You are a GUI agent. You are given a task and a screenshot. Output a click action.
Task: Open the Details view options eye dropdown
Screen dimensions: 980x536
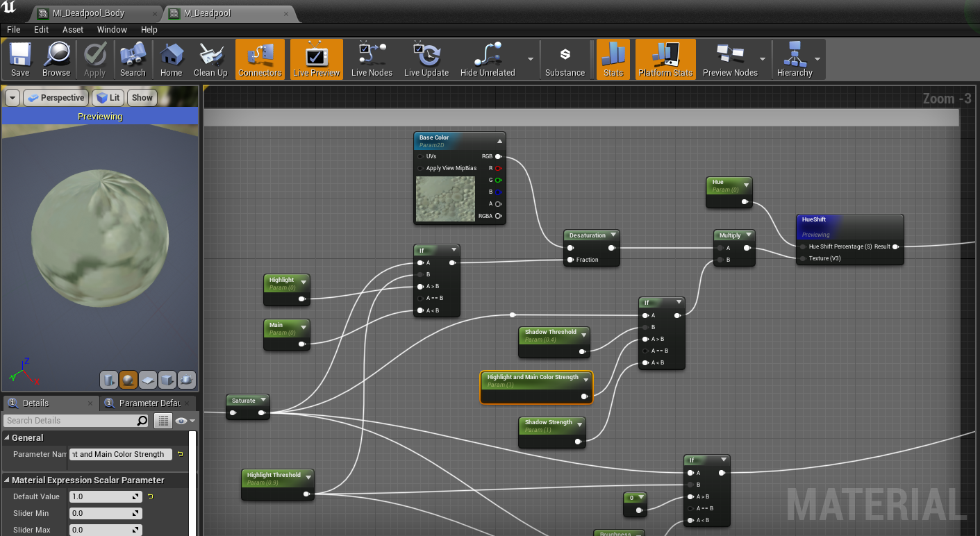(x=185, y=421)
